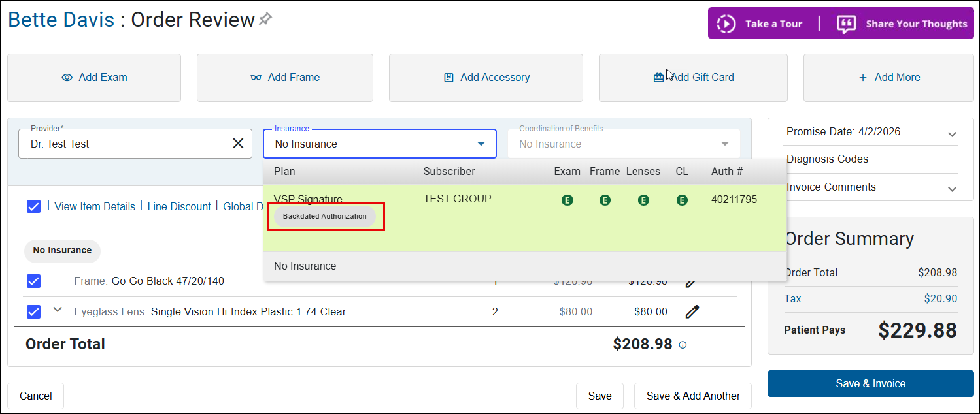The width and height of the screenshot is (980, 414).
Task: Uncheck the Go Go Black frame checkbox
Action: pyautogui.click(x=34, y=281)
